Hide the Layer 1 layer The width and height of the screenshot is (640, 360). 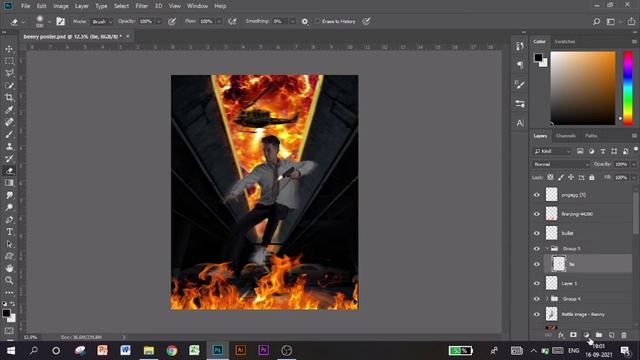[x=537, y=283]
